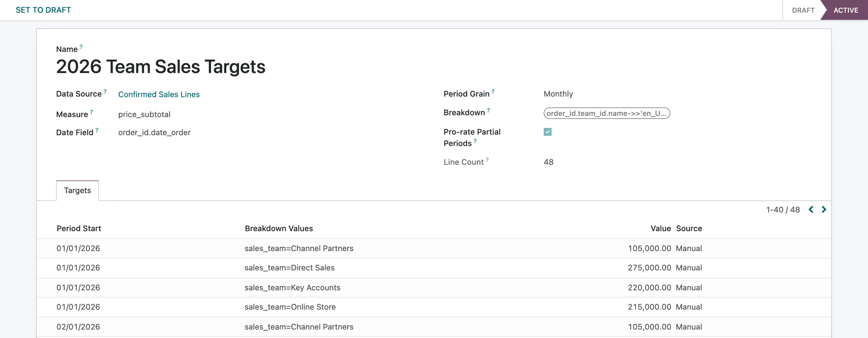Image resolution: width=868 pixels, height=338 pixels.
Task: Click Manual source in the Key Accounts row
Action: coord(689,288)
